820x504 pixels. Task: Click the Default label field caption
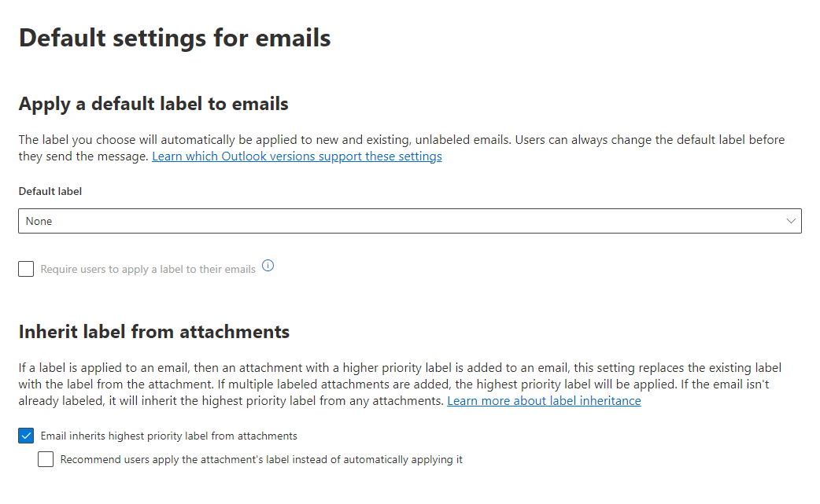click(x=50, y=192)
